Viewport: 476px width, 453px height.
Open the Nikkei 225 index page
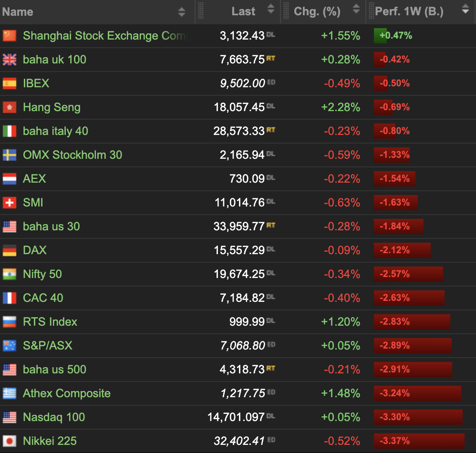click(x=50, y=441)
